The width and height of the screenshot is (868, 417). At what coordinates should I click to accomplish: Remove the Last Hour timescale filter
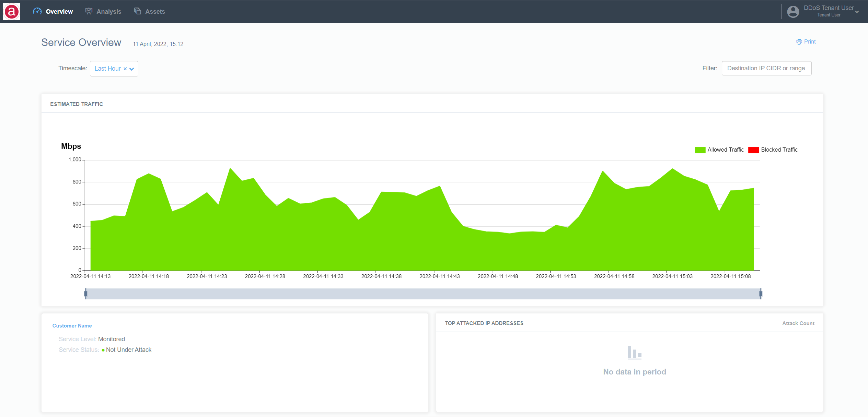tap(125, 69)
